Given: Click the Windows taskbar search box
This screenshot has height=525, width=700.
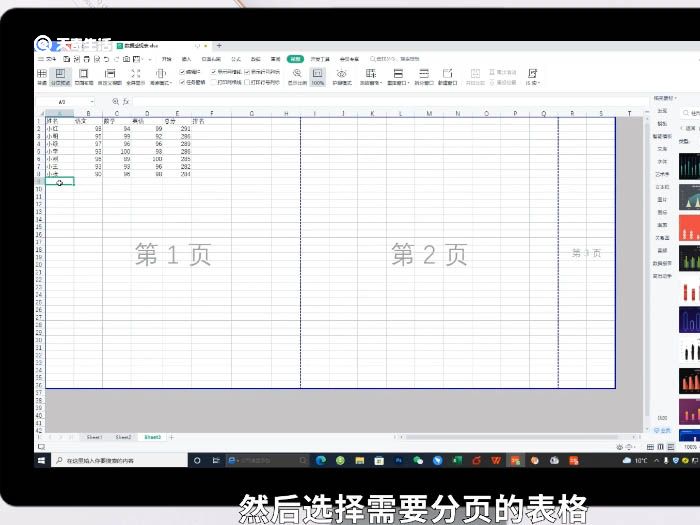Looking at the screenshot, I should [x=120, y=460].
